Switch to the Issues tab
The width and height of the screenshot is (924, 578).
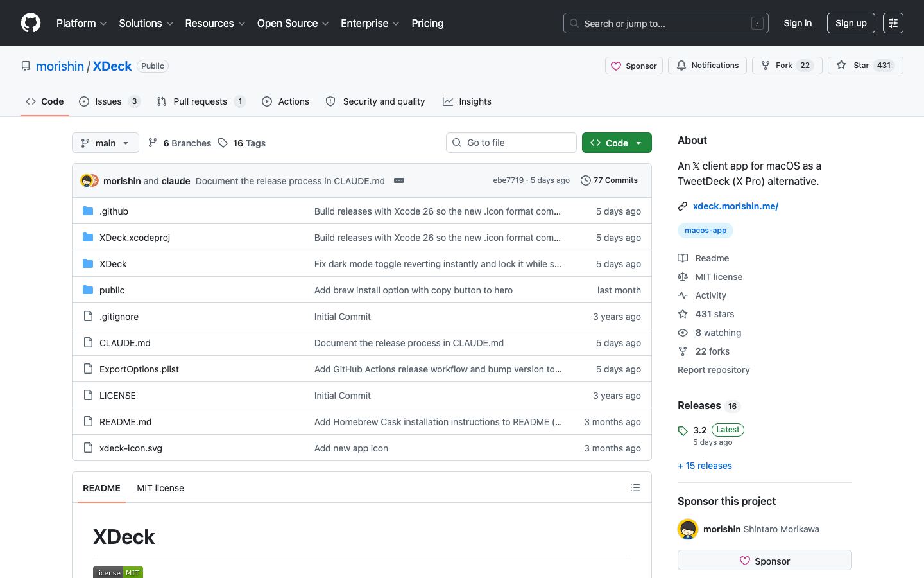109,101
